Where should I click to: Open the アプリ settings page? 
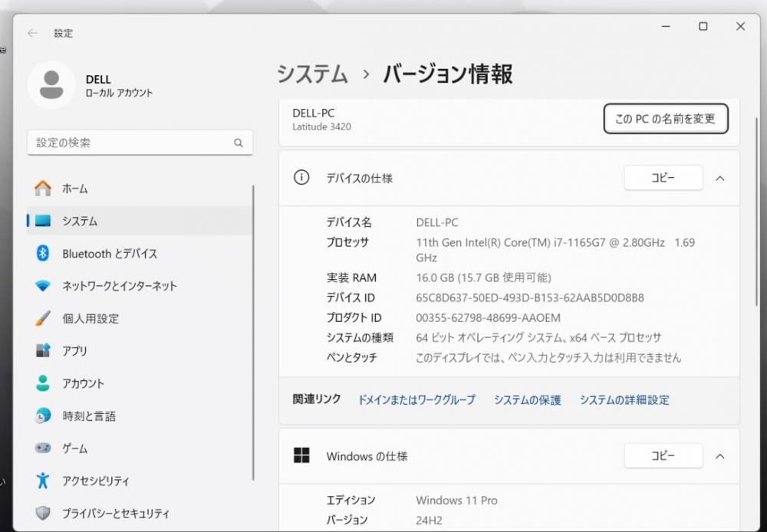tap(140, 350)
